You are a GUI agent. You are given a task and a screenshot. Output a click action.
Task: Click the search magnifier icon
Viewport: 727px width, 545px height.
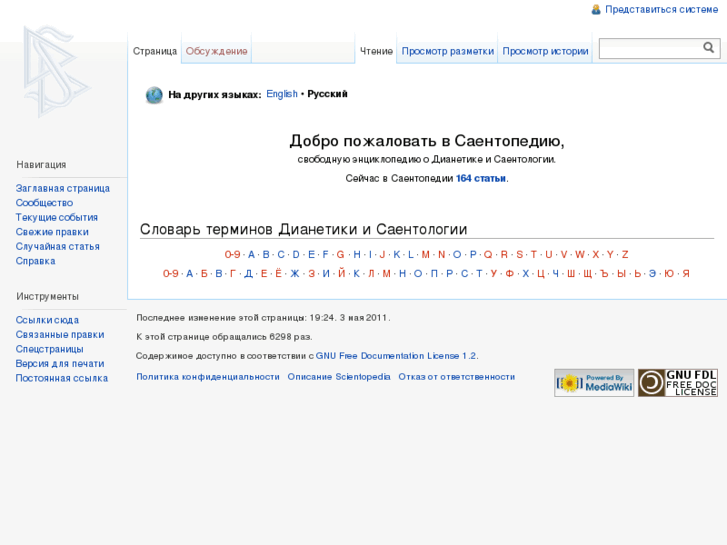coord(708,47)
